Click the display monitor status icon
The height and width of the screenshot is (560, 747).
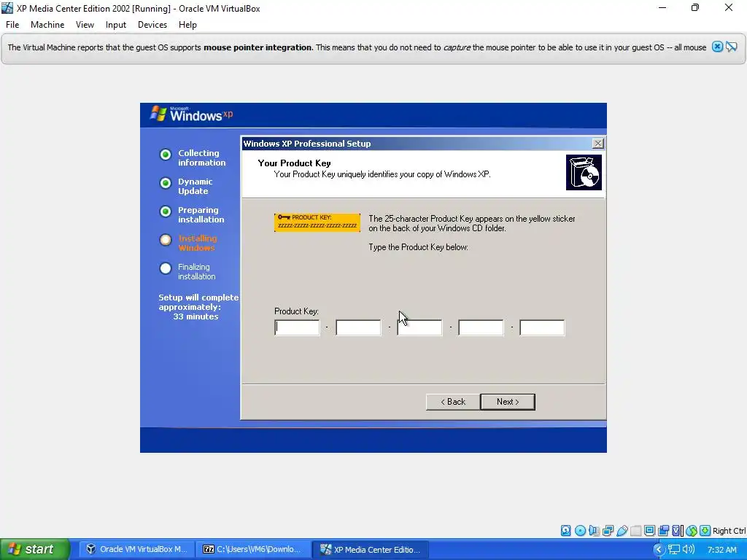[x=649, y=531]
